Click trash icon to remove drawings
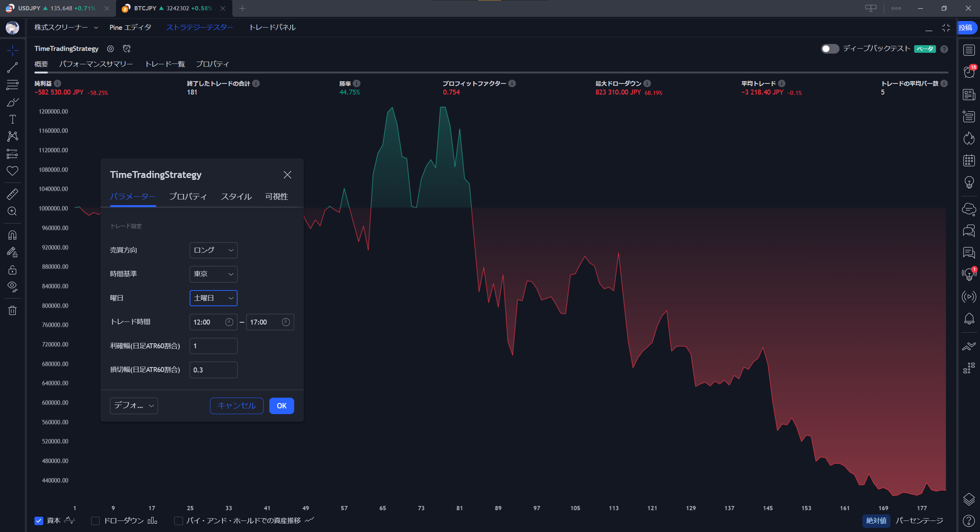Image resolution: width=980 pixels, height=532 pixels. point(12,310)
